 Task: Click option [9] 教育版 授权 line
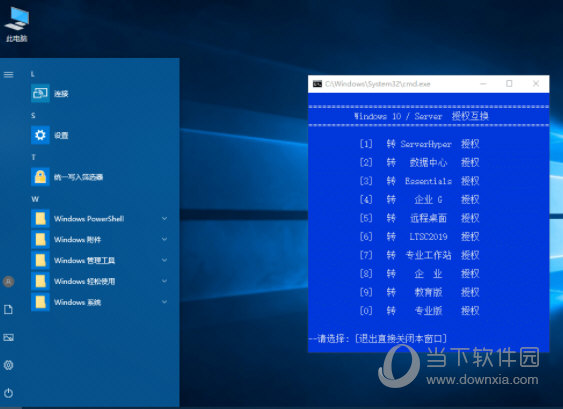(419, 292)
